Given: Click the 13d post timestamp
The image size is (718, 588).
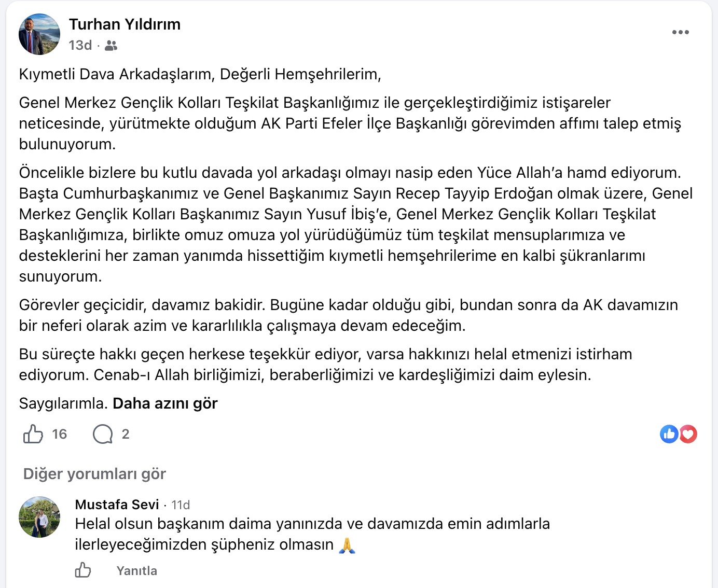Looking at the screenshot, I should click(80, 46).
